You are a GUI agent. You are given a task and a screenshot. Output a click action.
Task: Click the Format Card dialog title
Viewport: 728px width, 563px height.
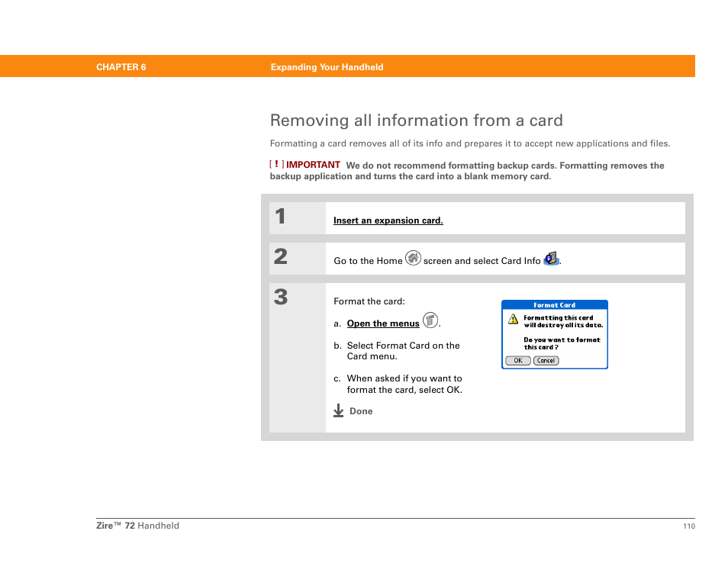554,305
